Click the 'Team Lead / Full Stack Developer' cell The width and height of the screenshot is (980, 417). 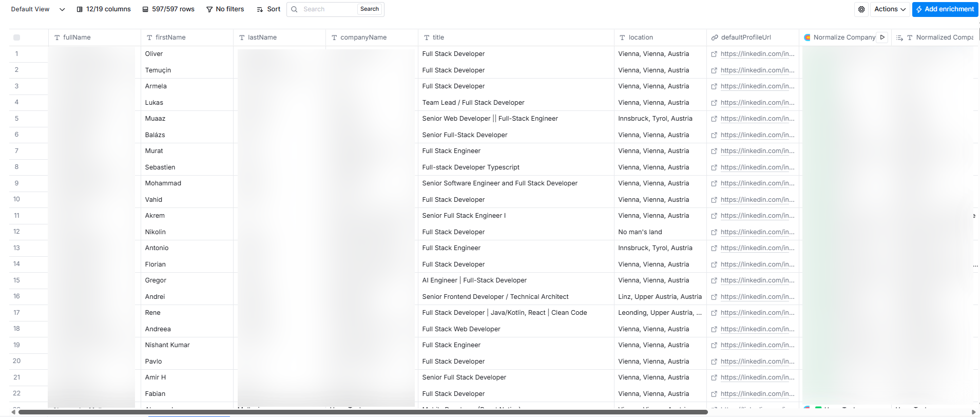(516, 103)
